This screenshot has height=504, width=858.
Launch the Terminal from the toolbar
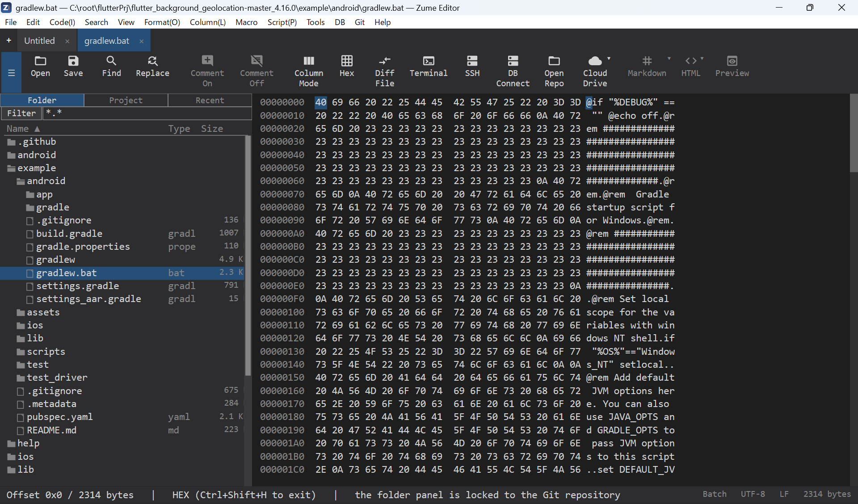(x=429, y=67)
